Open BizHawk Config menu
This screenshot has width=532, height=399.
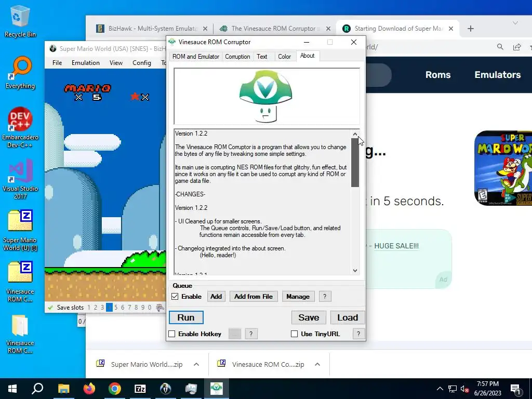coord(142,63)
